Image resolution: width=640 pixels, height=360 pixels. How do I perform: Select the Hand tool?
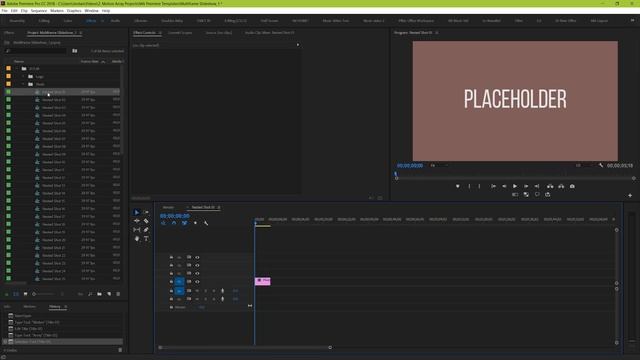pyautogui.click(x=137, y=239)
